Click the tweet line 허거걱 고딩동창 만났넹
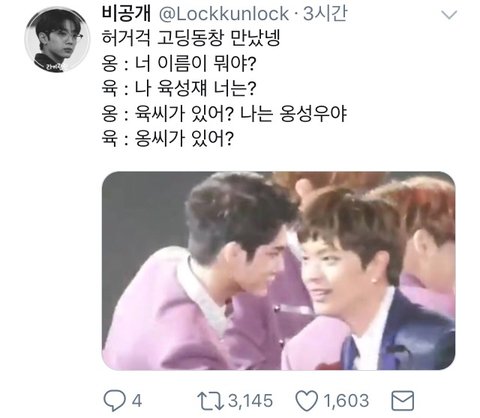Image resolution: width=480 pixels, height=418 pixels. pos(191,38)
